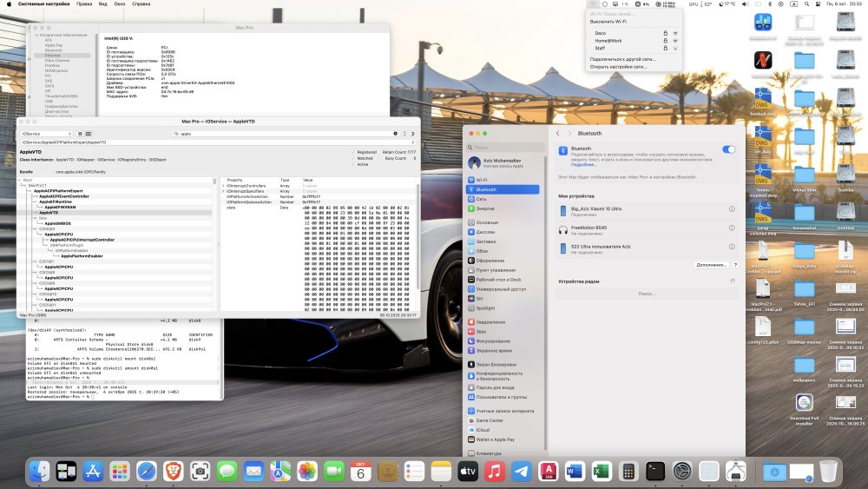The width and height of the screenshot is (868, 489).
Task: Collapse the bios tree node
Action: [35, 218]
